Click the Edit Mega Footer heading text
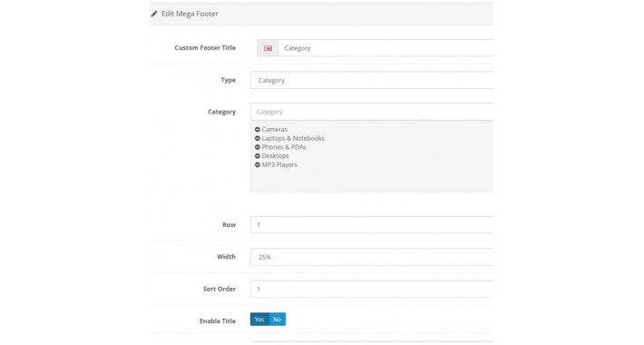The height and width of the screenshot is (345, 644). click(190, 14)
